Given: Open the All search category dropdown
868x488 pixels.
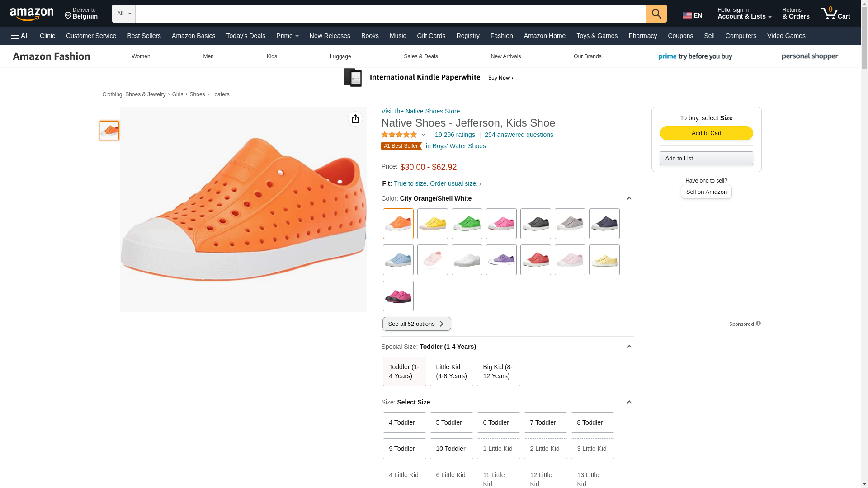Looking at the screenshot, I should click(123, 14).
